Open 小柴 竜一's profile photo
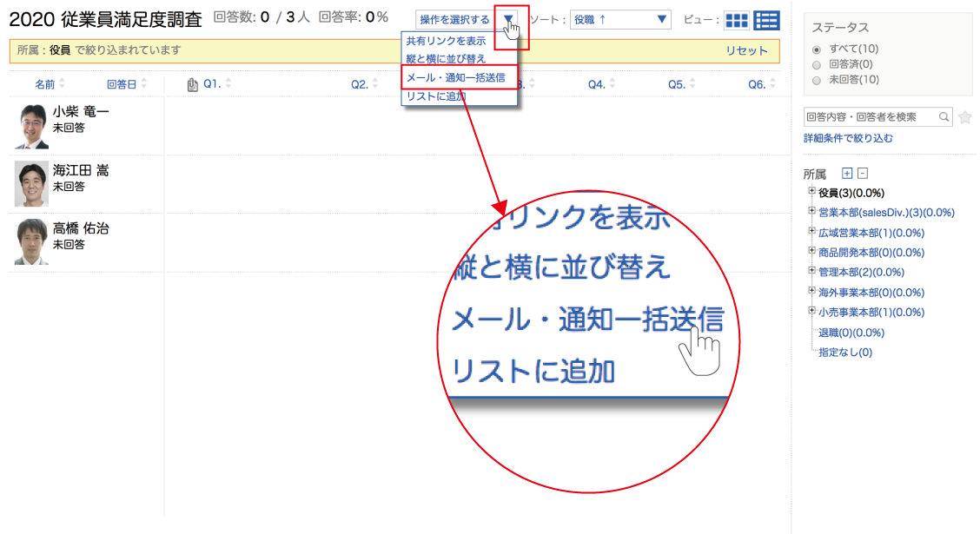Image resolution: width=980 pixels, height=534 pixels. click(x=31, y=126)
